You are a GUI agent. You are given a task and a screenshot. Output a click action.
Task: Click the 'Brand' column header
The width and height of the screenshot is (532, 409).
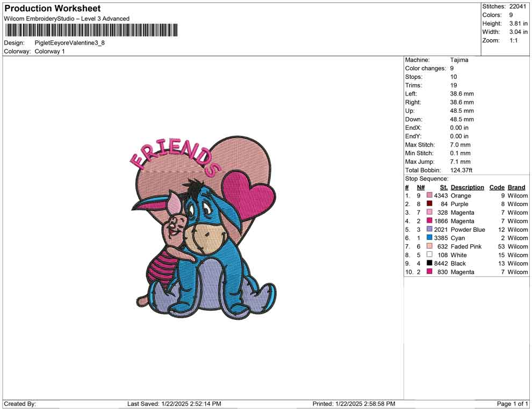click(516, 187)
